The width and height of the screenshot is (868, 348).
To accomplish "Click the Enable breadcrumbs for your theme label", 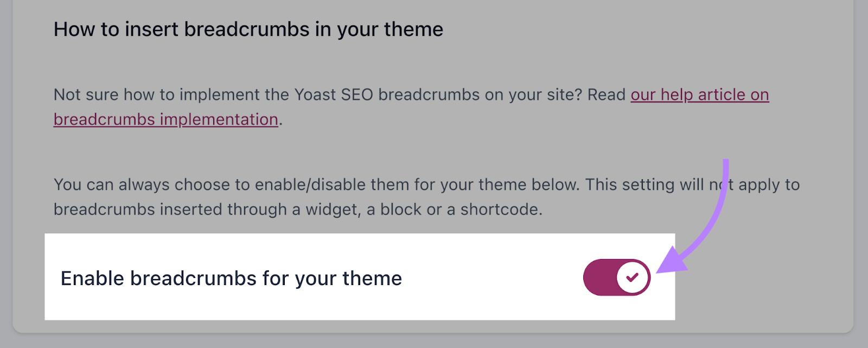I will (x=231, y=278).
